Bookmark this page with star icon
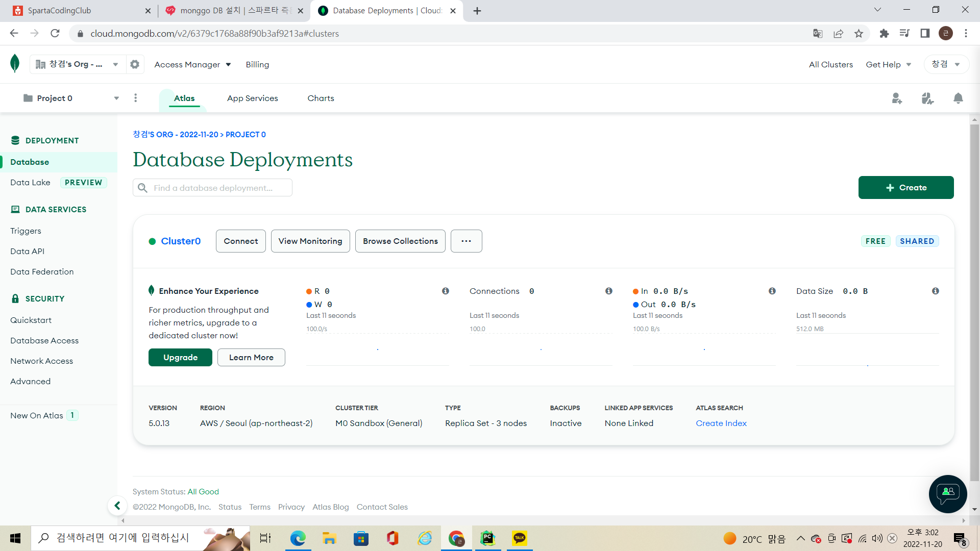The height and width of the screenshot is (551, 980). click(859, 34)
